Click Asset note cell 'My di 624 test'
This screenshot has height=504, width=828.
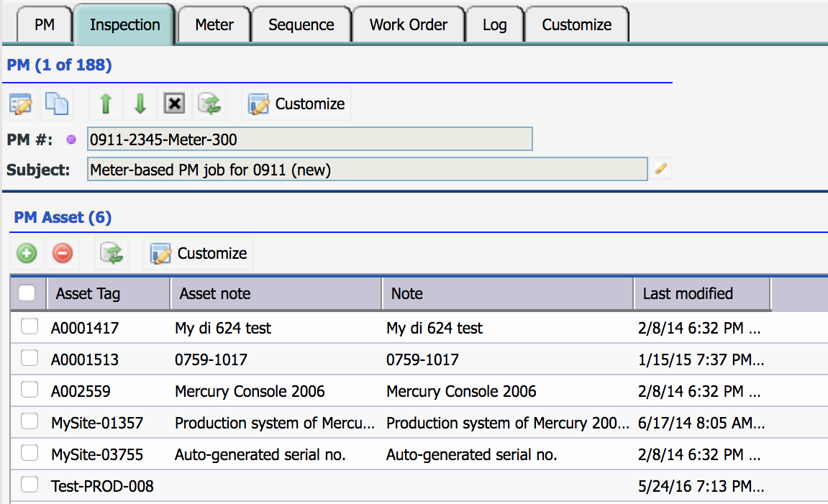click(223, 329)
